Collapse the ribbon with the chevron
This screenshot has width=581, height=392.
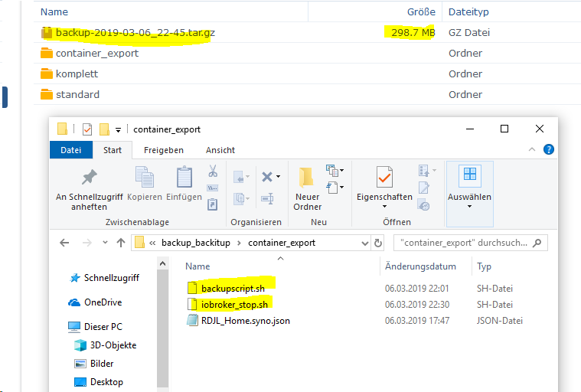point(532,149)
